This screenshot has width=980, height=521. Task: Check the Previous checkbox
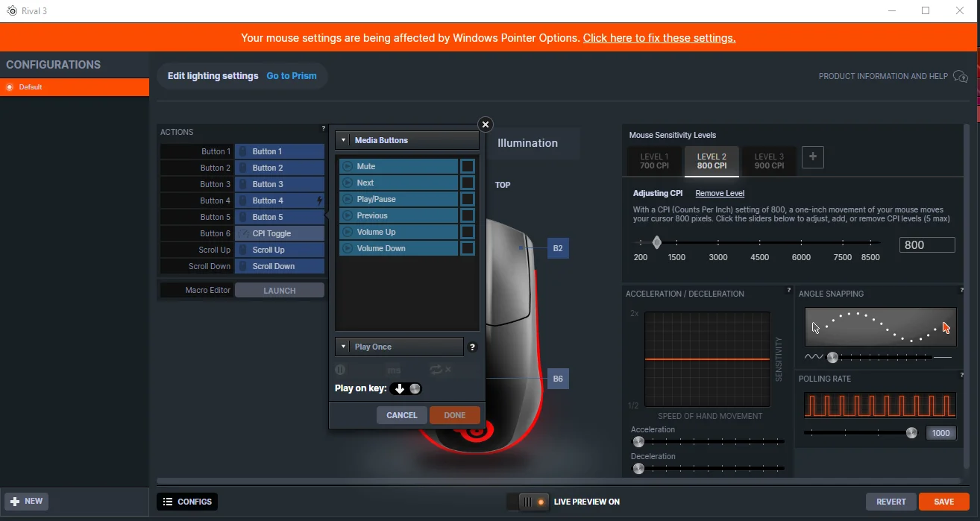pyautogui.click(x=468, y=215)
